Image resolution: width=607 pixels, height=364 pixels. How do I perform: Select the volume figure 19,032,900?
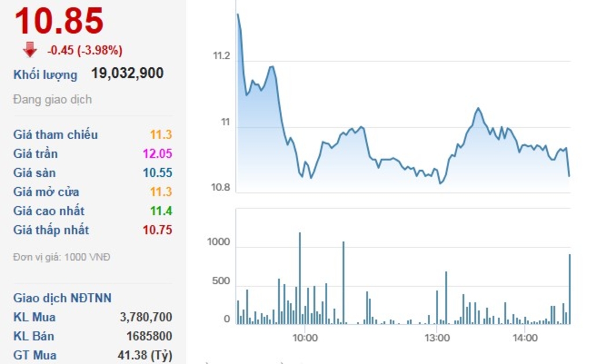(x=127, y=73)
